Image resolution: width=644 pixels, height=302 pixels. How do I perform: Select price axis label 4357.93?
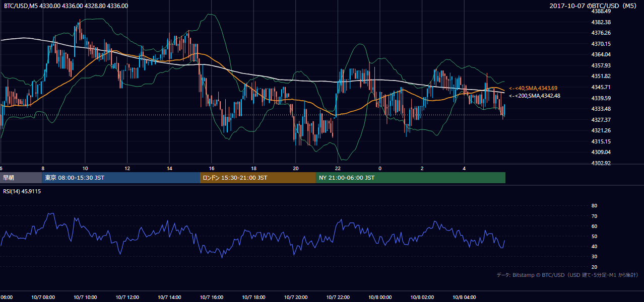coord(601,65)
